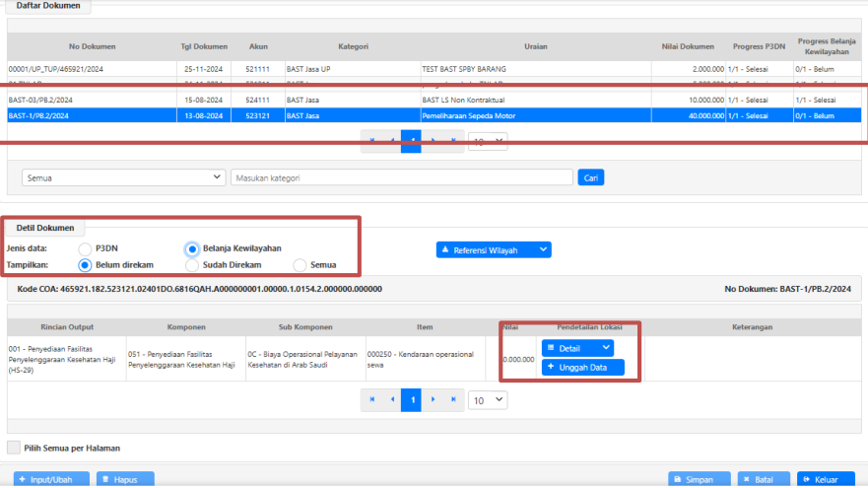
Task: Open the Referensi Wilayah dropdown
Action: click(493, 250)
